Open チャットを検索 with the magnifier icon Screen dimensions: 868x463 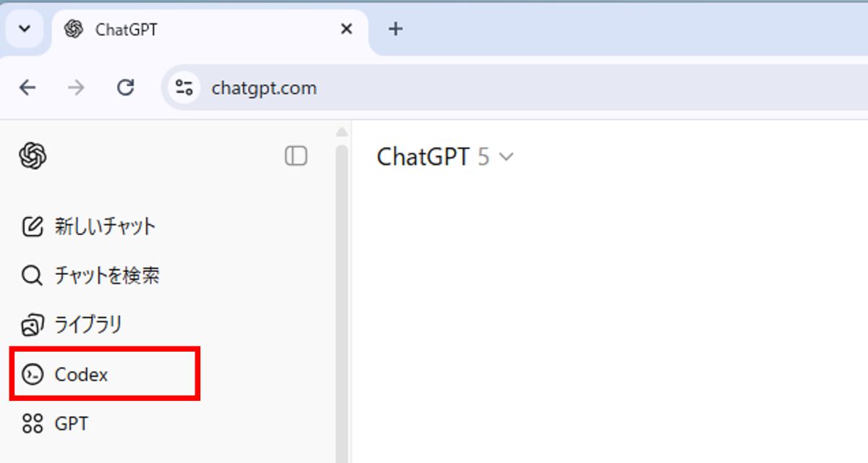(33, 276)
